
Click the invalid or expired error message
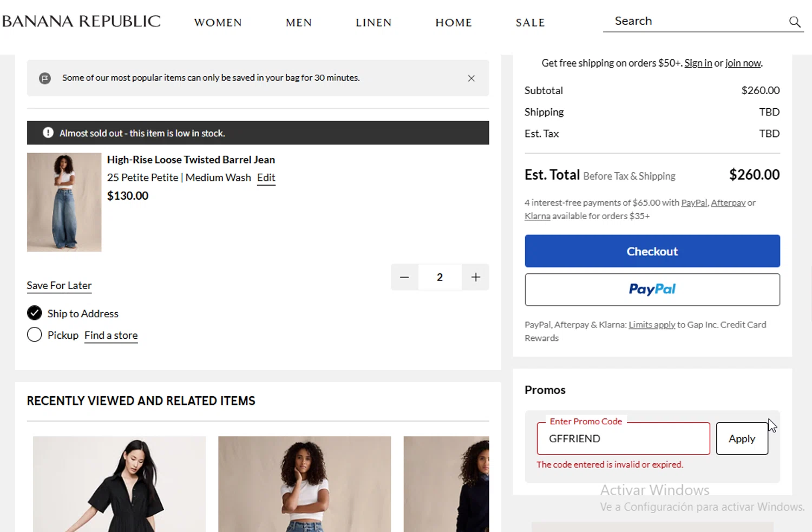coord(610,464)
